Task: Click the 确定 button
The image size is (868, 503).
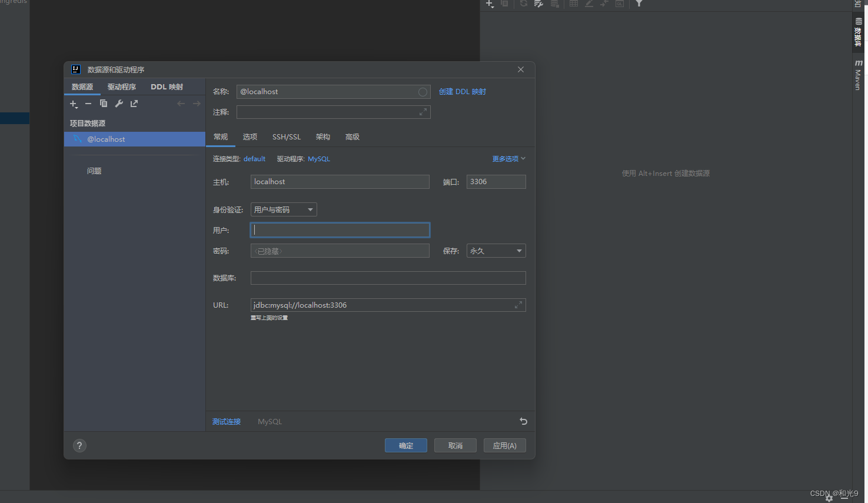Action: 406,445
